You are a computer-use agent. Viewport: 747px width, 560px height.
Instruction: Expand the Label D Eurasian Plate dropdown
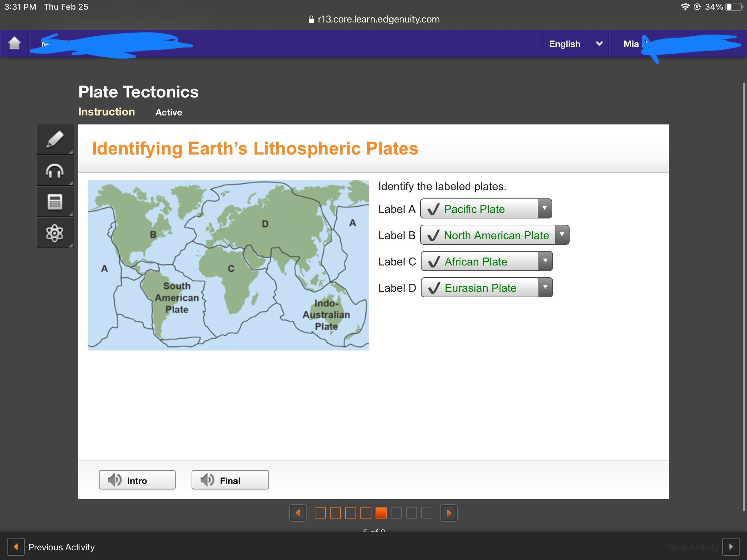coord(545,287)
